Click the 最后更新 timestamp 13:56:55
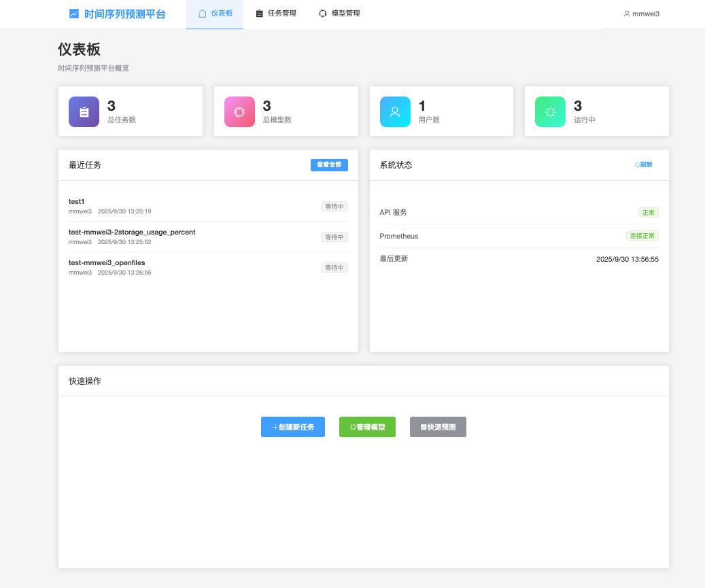The width and height of the screenshot is (705, 588). click(627, 260)
